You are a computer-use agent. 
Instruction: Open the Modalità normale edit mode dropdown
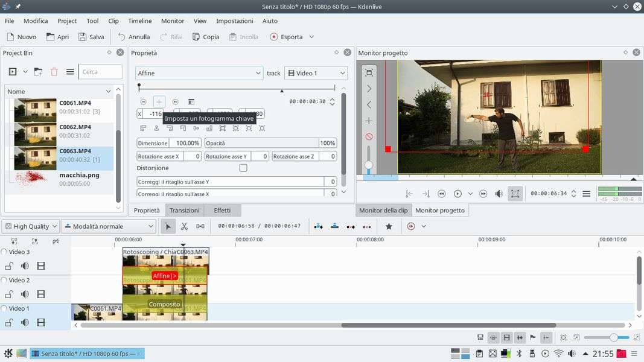109,226
